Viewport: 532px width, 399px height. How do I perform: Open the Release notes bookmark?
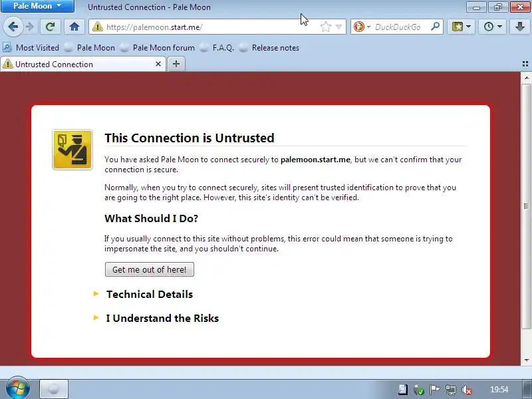pos(269,47)
